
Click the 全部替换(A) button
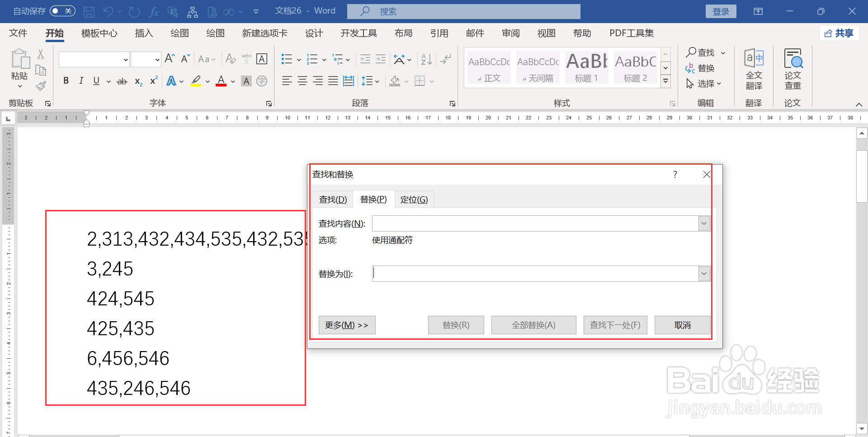pos(533,325)
